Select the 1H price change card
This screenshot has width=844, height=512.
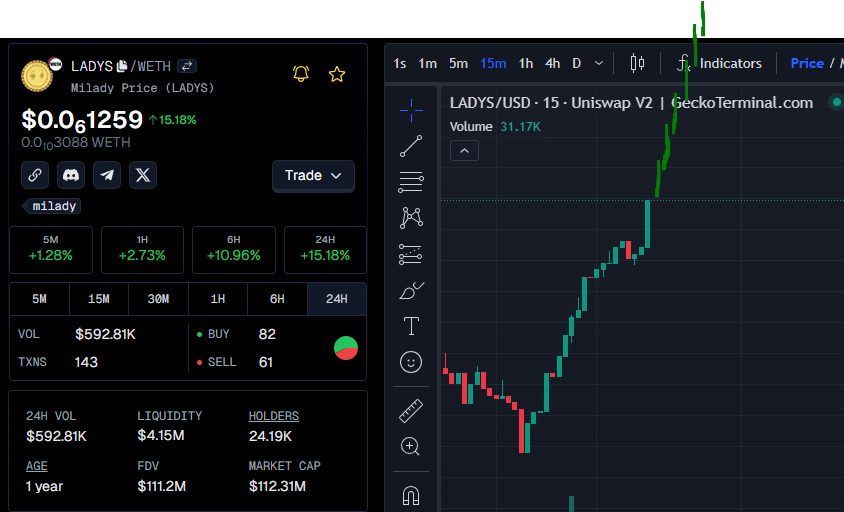[142, 249]
